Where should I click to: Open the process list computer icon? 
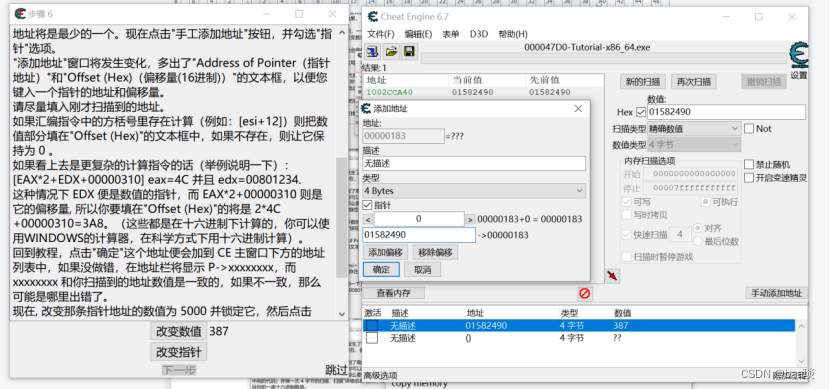[x=373, y=51]
